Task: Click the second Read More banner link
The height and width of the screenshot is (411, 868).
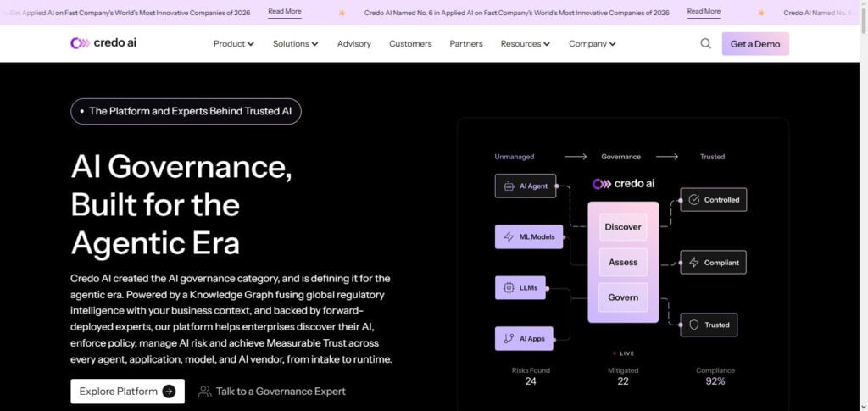Action: click(x=704, y=12)
